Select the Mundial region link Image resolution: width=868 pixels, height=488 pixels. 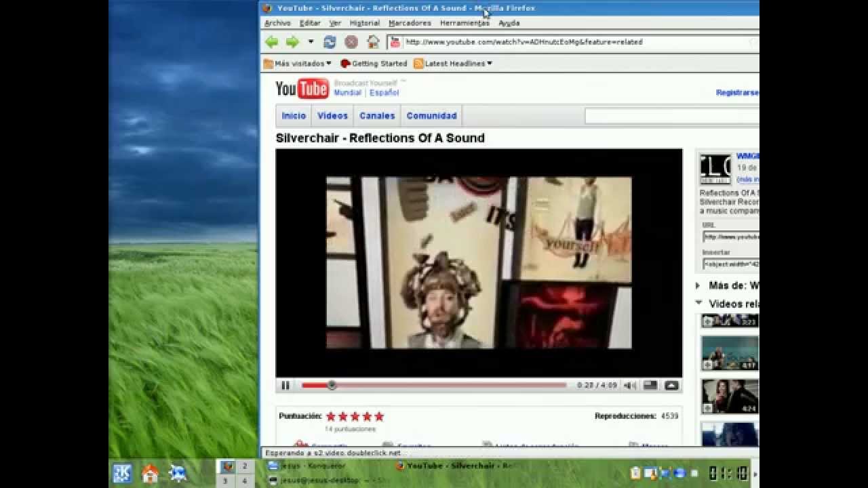pyautogui.click(x=347, y=93)
